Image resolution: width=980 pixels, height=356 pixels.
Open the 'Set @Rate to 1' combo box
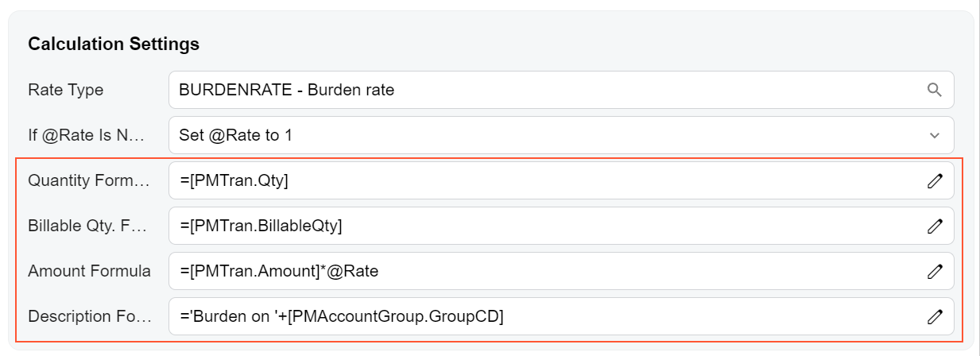click(x=540, y=135)
